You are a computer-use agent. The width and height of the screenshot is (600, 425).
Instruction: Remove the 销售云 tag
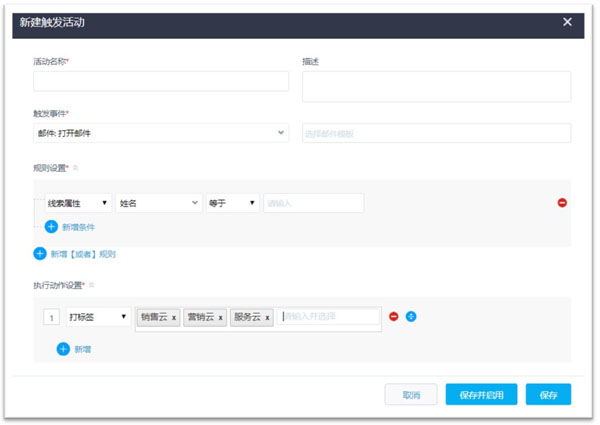pos(174,318)
